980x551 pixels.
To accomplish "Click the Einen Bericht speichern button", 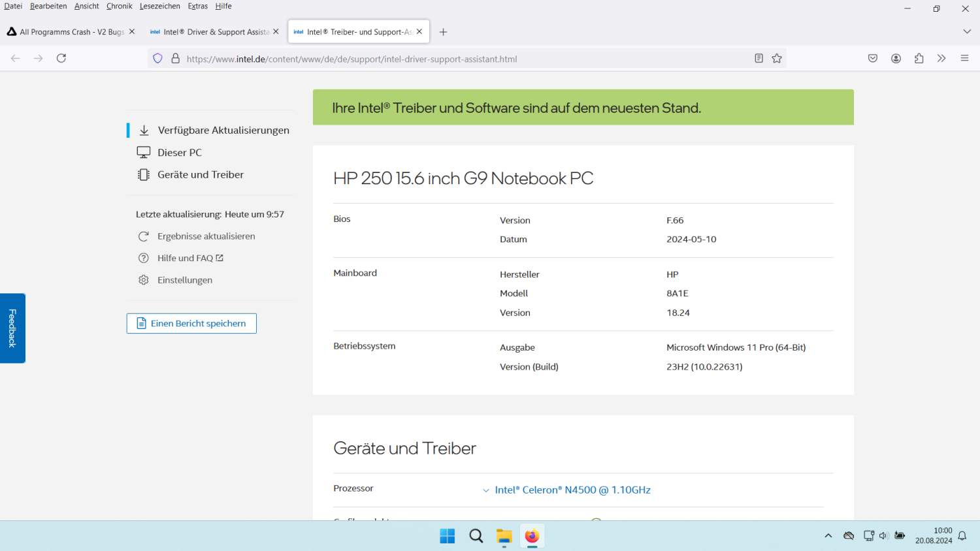I will pyautogui.click(x=191, y=323).
